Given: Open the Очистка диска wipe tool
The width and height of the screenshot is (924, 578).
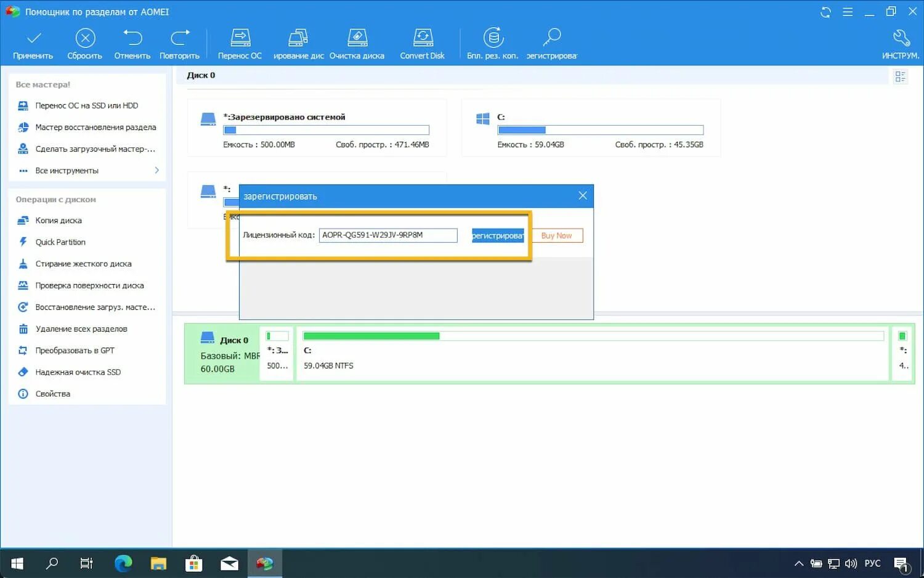Looking at the screenshot, I should [x=357, y=44].
